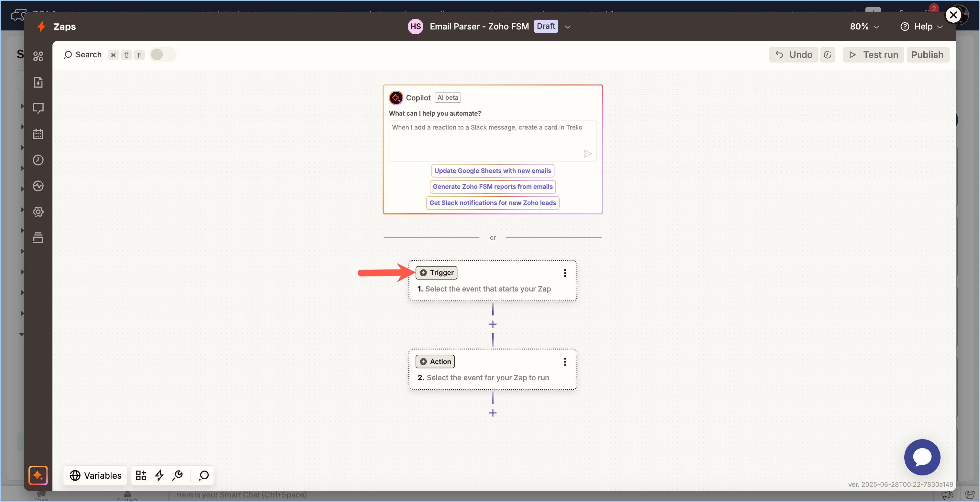Click Test run button
This screenshot has width=980, height=502.
[x=873, y=55]
